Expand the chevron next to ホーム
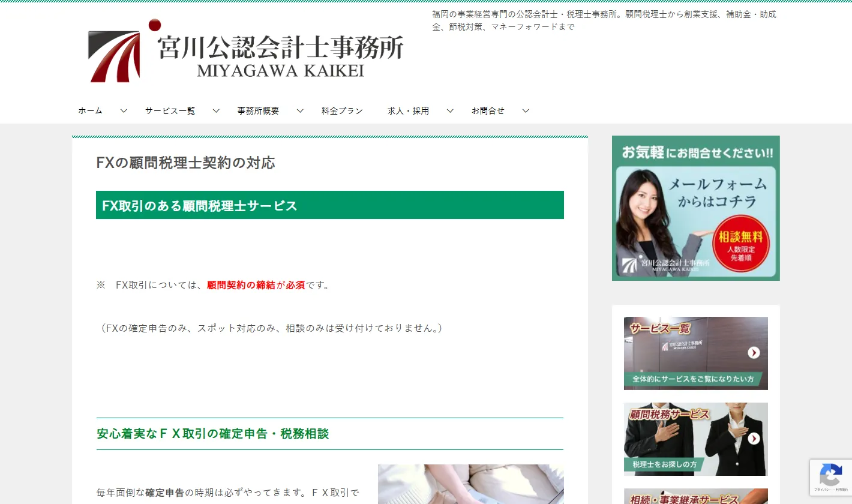The image size is (852, 504). click(124, 111)
